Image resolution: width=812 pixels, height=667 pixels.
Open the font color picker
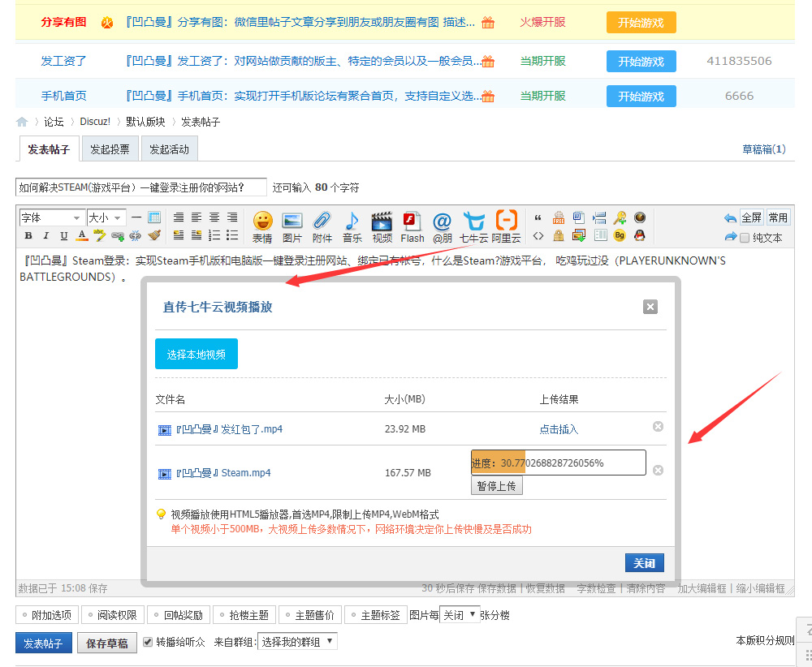pos(82,236)
